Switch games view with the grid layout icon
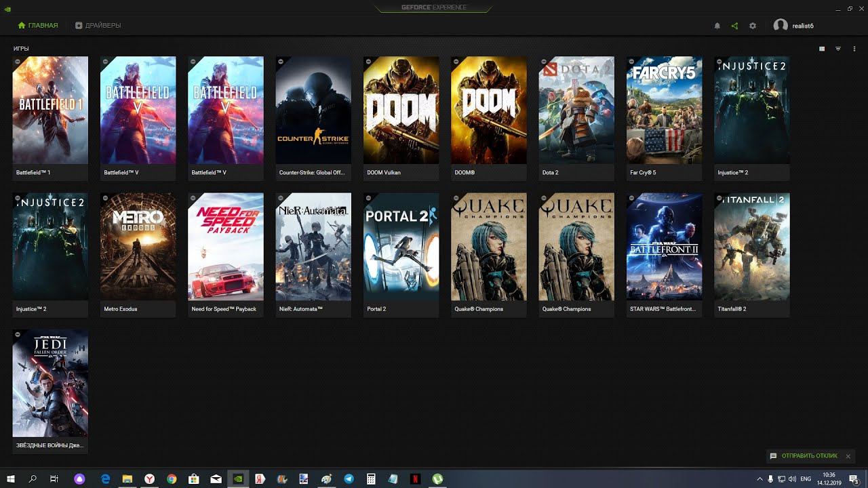 point(822,49)
